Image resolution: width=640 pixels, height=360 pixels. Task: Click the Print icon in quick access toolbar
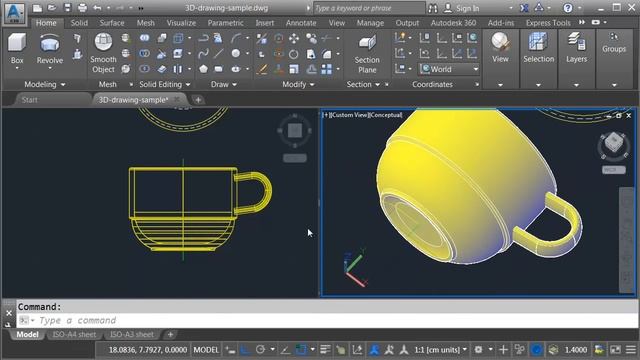click(x=82, y=8)
